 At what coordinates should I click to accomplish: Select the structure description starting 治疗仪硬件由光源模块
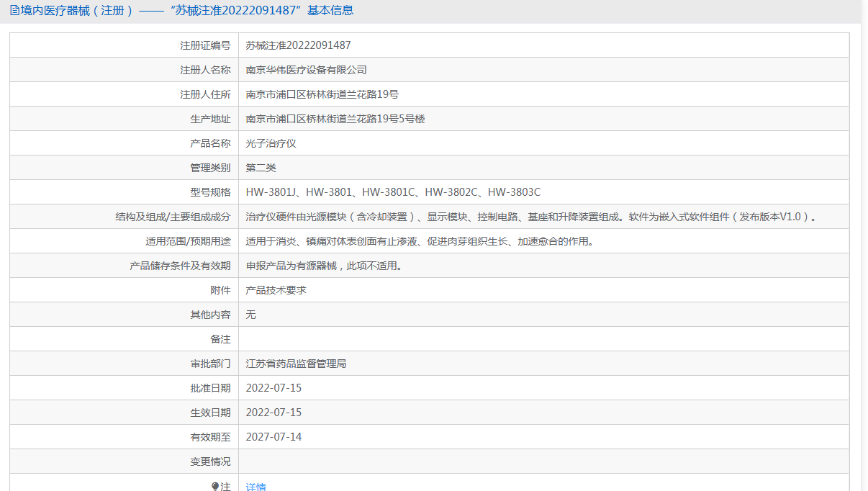click(533, 217)
